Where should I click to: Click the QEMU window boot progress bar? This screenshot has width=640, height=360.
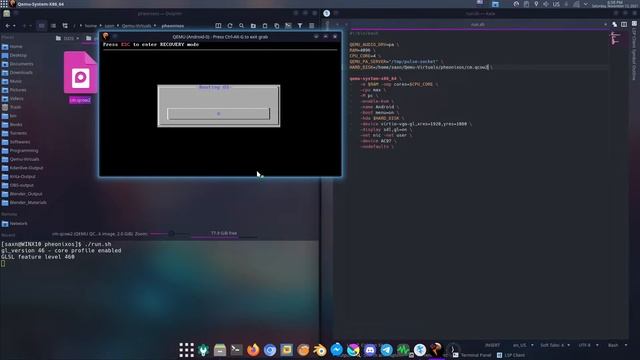pyautogui.click(x=218, y=114)
